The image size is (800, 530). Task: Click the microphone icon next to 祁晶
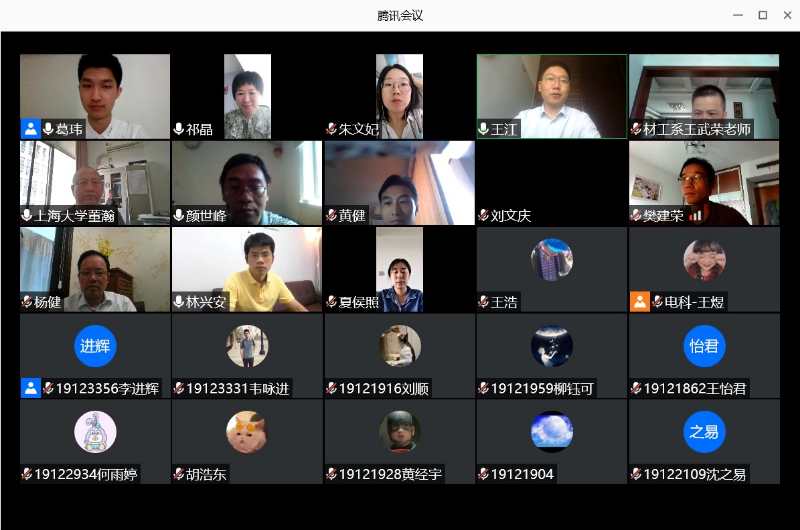coord(179,129)
